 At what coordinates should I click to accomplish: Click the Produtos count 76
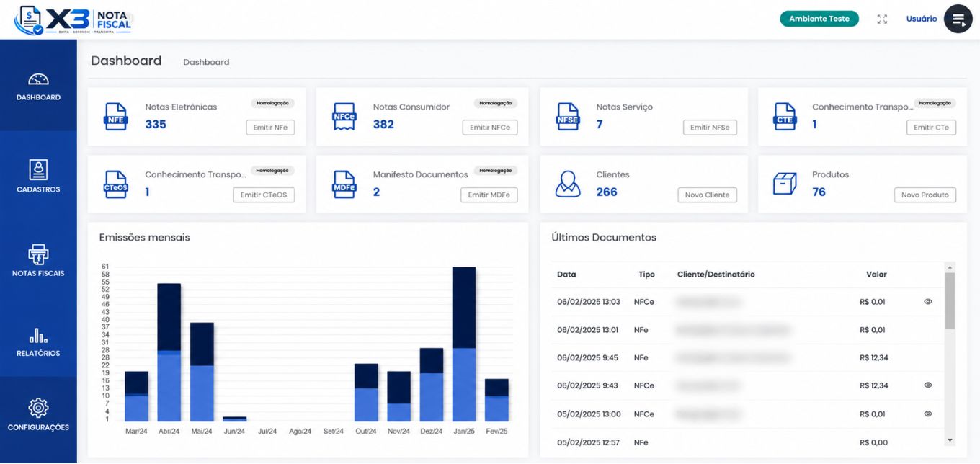coord(819,192)
